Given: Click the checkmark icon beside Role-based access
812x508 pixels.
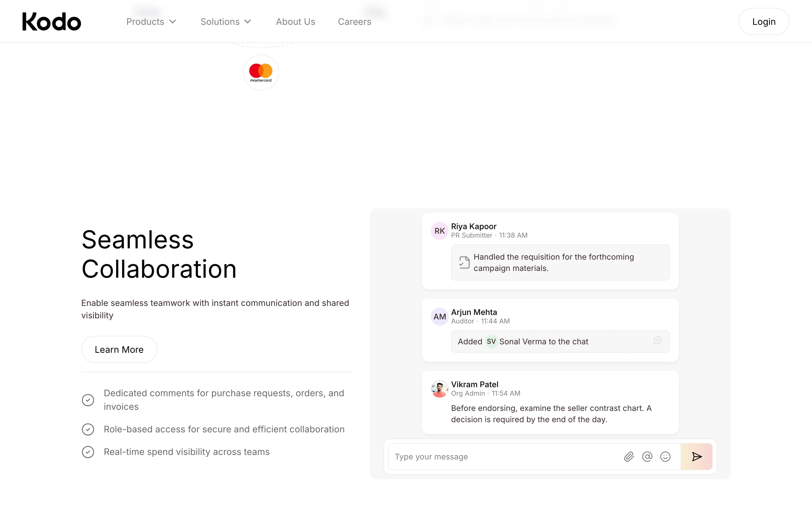Looking at the screenshot, I should pyautogui.click(x=88, y=429).
